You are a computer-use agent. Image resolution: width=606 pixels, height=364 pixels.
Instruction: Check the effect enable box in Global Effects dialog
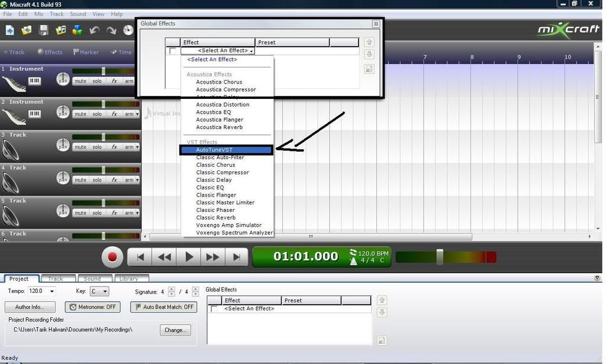[172, 51]
